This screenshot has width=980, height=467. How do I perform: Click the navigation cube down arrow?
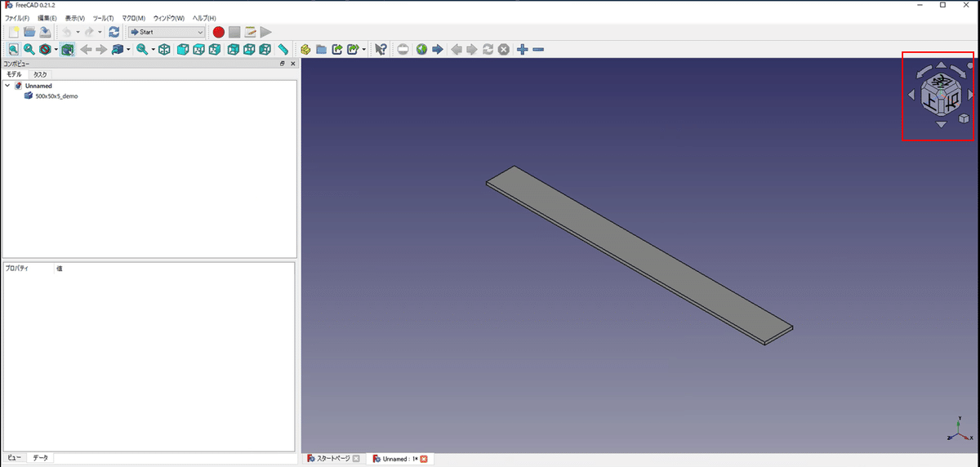click(x=941, y=124)
